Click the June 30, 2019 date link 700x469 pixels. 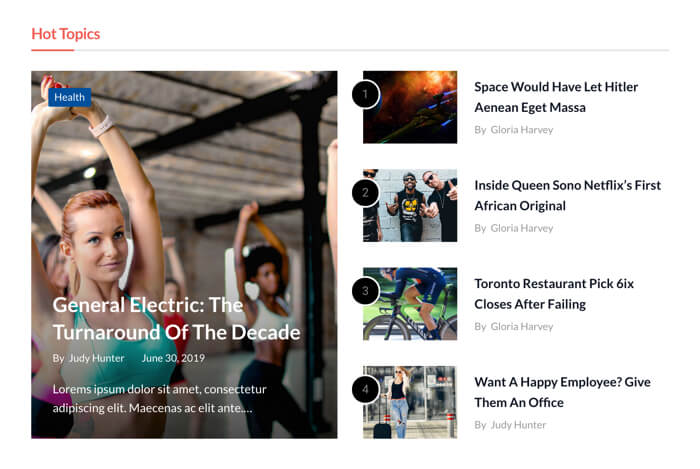(x=173, y=358)
